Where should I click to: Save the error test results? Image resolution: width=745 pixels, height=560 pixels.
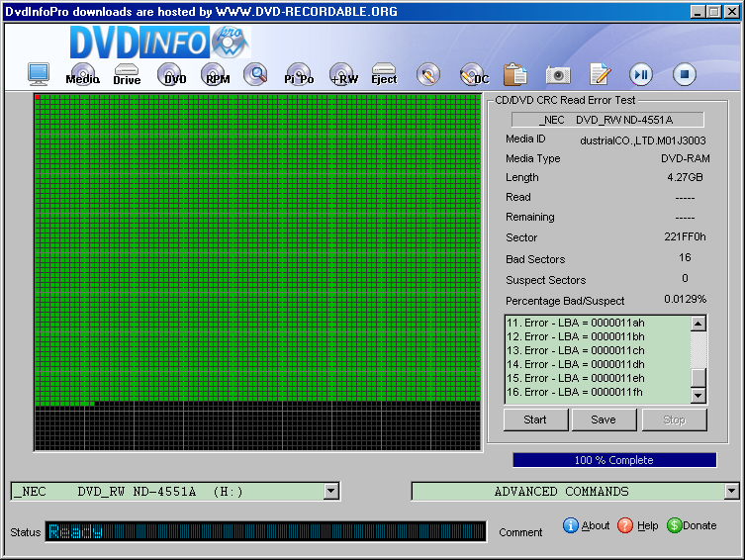[x=604, y=420]
